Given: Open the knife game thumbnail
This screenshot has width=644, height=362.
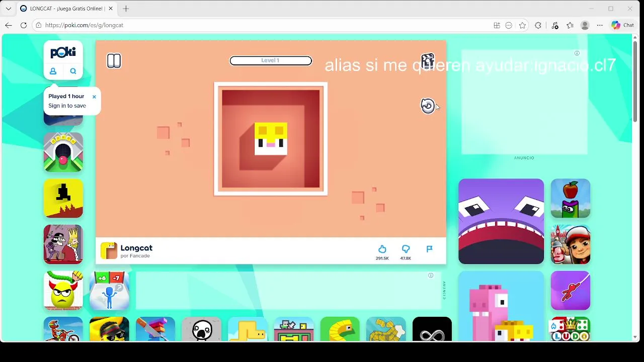Looking at the screenshot, I should [x=155, y=330].
